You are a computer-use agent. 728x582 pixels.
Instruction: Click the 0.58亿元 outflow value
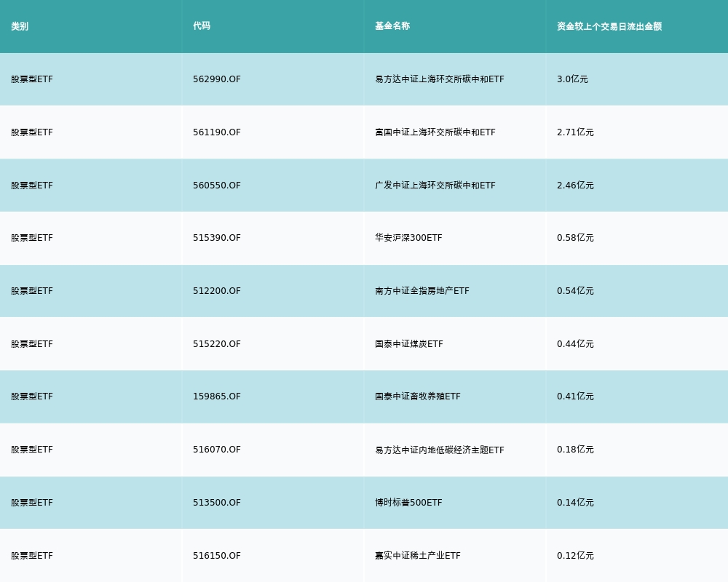pyautogui.click(x=575, y=238)
